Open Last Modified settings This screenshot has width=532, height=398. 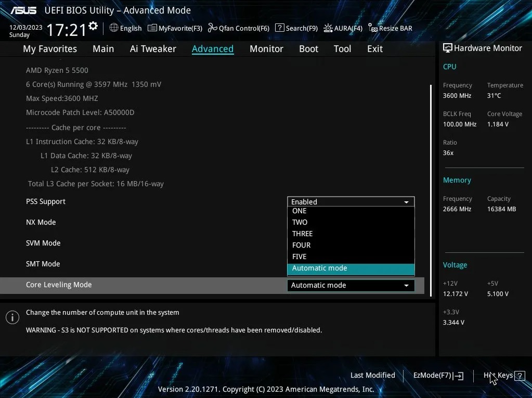[372, 375]
